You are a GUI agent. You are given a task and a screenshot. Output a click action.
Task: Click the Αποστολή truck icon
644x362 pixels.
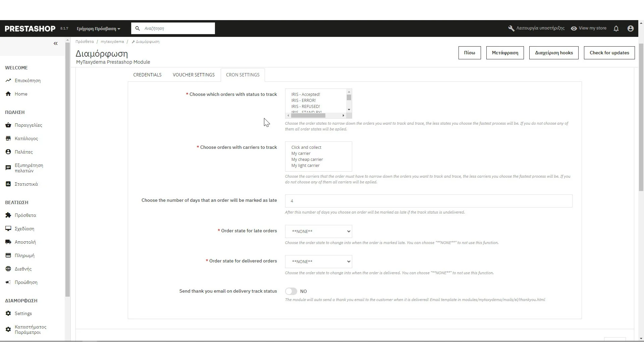click(x=8, y=242)
